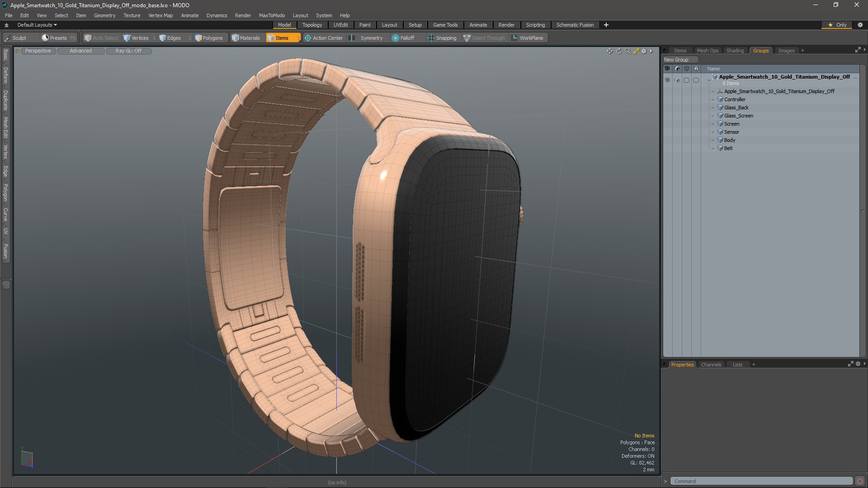The image size is (868, 488).
Task: Toggle visibility eye of group row
Action: point(667,80)
